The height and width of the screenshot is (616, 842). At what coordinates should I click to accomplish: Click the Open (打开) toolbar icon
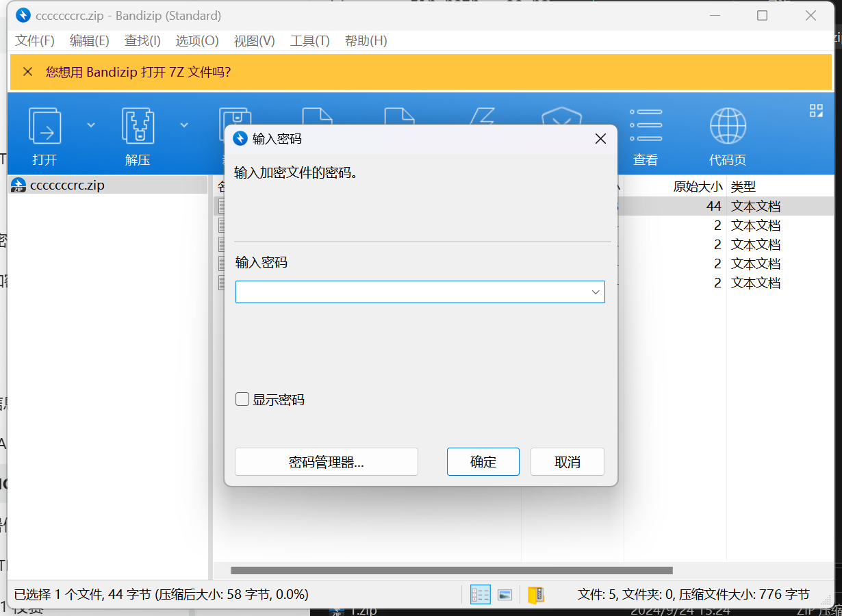[44, 125]
